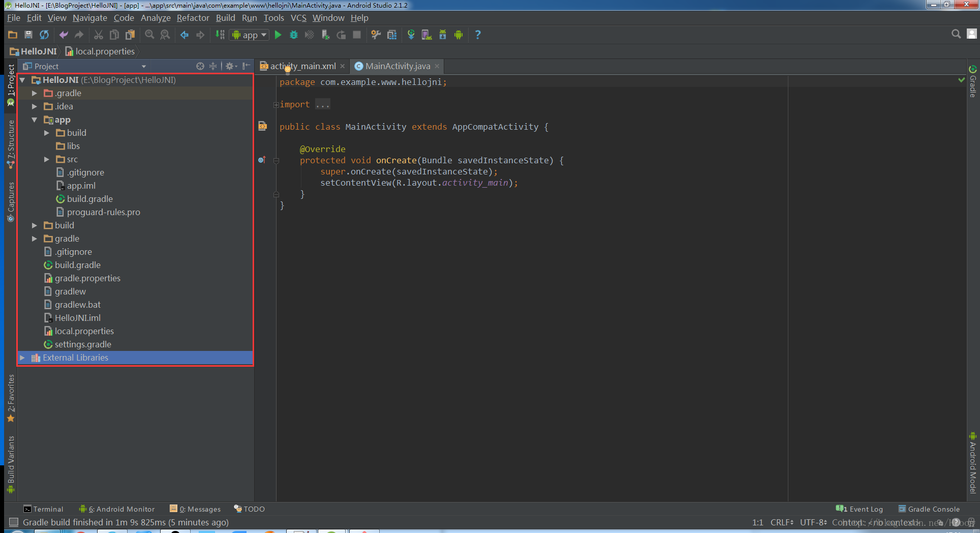Select settings.gradle in the project tree
Image resolution: width=980 pixels, height=533 pixels.
point(83,344)
